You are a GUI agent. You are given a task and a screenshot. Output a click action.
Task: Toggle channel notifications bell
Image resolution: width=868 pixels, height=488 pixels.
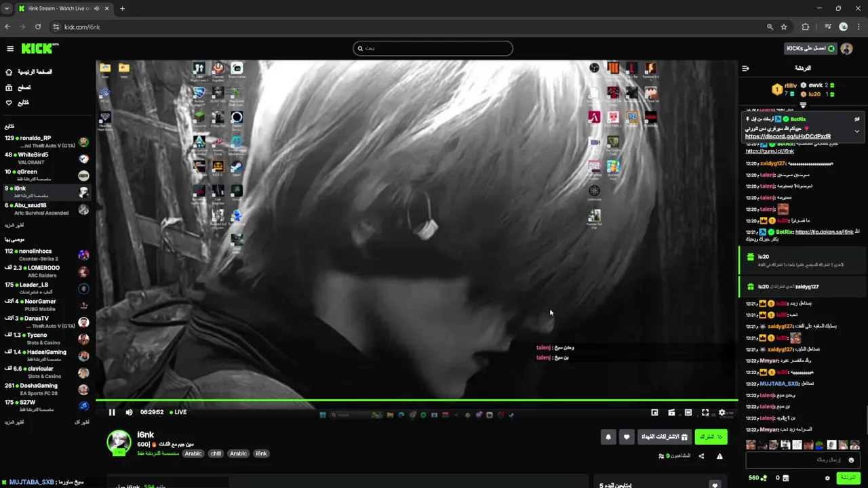click(608, 437)
